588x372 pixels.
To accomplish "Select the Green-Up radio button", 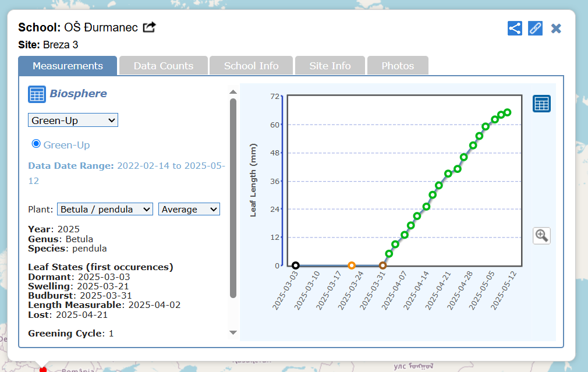I will tap(36, 144).
